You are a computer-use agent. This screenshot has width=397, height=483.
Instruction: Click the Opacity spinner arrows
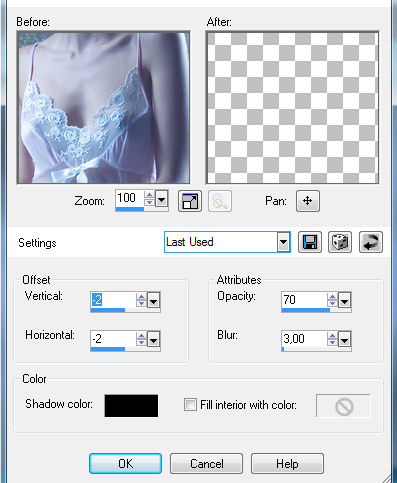coord(332,300)
